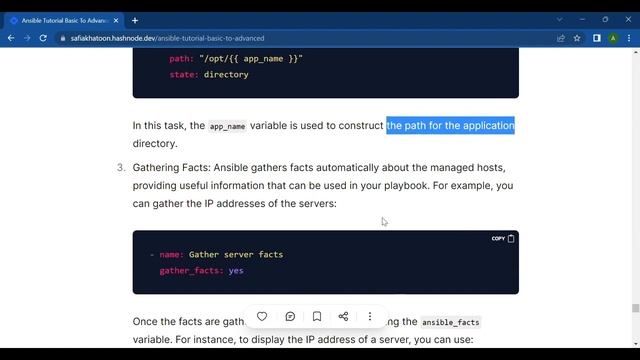Open the tab search dropdown
This screenshot has height=360, width=640.
point(560,20)
